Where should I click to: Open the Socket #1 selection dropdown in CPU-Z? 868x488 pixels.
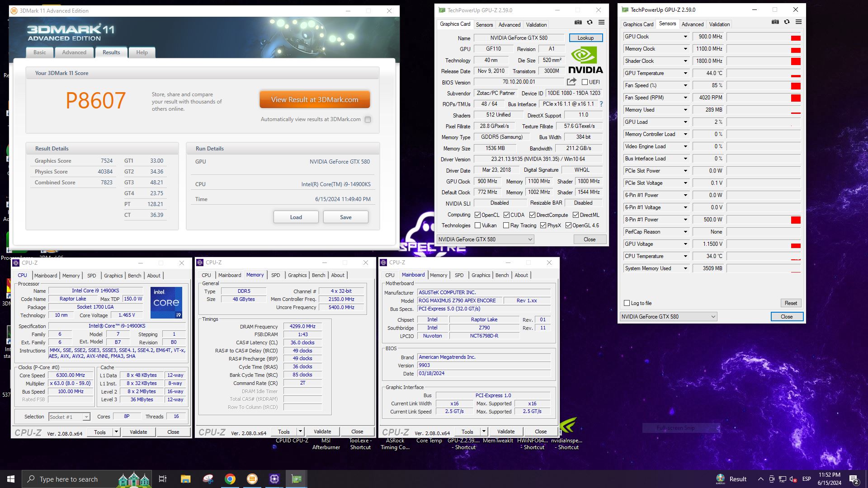(69, 417)
